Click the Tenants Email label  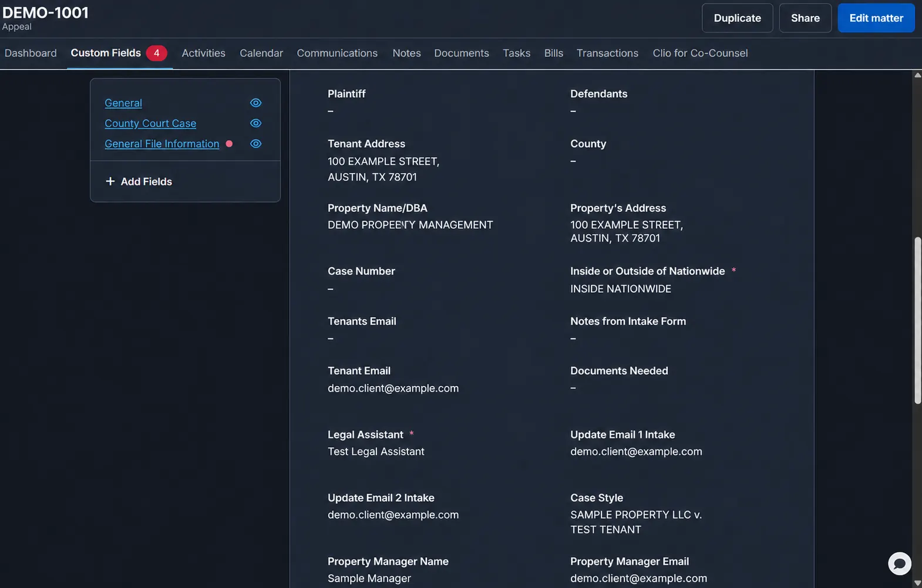pyautogui.click(x=362, y=321)
